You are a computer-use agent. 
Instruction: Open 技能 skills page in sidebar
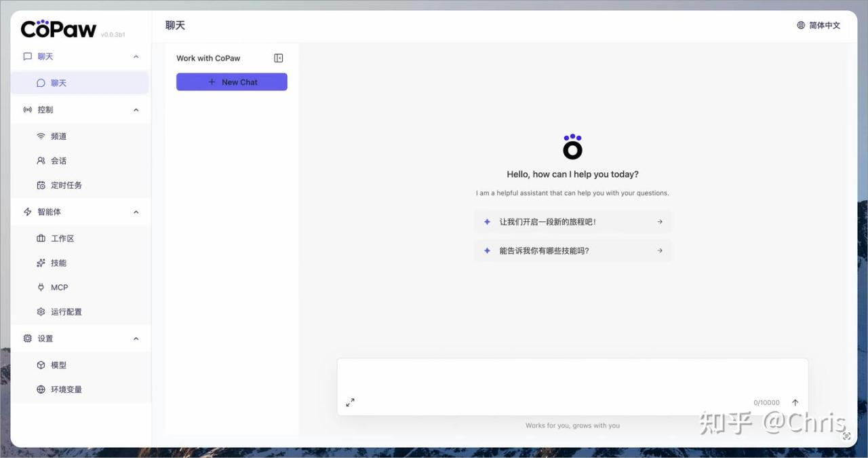[x=58, y=263]
